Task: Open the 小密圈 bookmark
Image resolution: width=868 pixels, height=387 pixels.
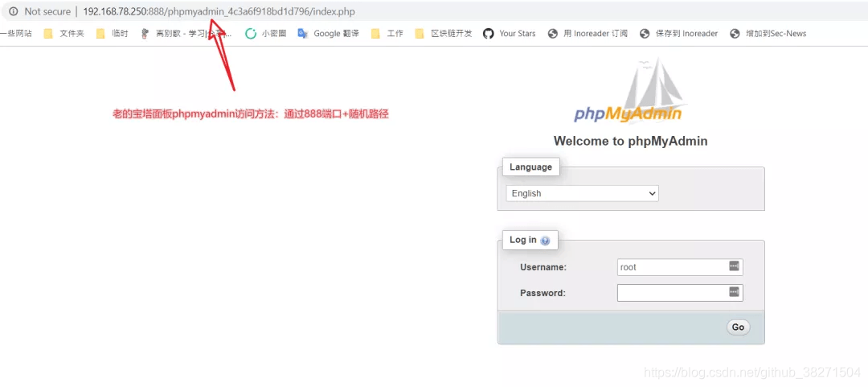Action: [x=266, y=33]
